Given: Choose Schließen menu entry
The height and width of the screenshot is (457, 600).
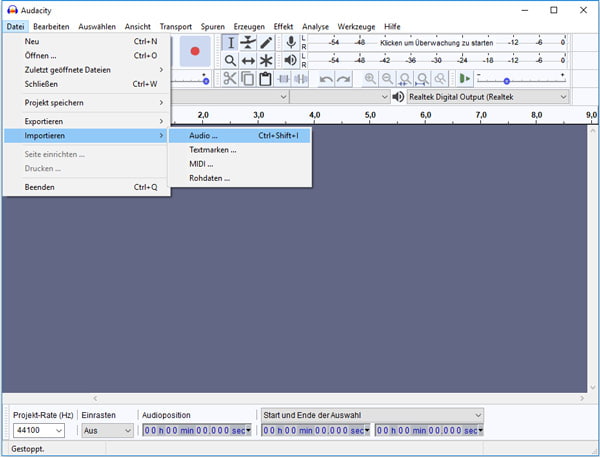Looking at the screenshot, I should coord(86,84).
